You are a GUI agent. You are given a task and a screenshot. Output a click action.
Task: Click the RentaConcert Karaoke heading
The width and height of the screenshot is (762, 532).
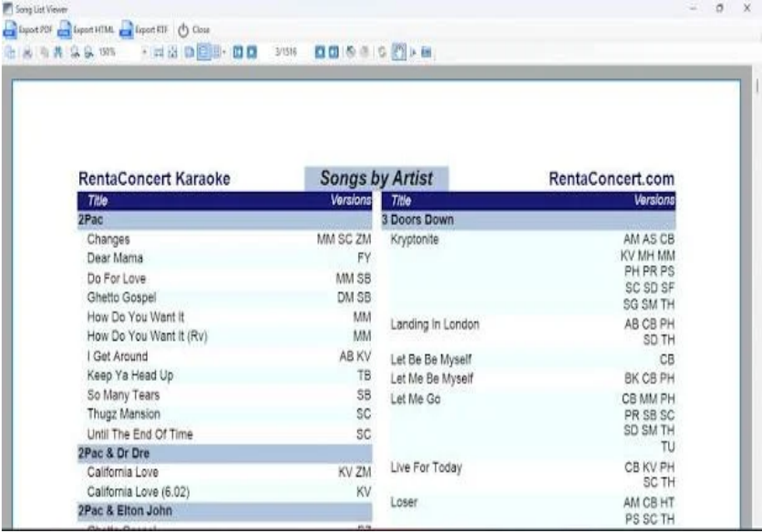[154, 179]
